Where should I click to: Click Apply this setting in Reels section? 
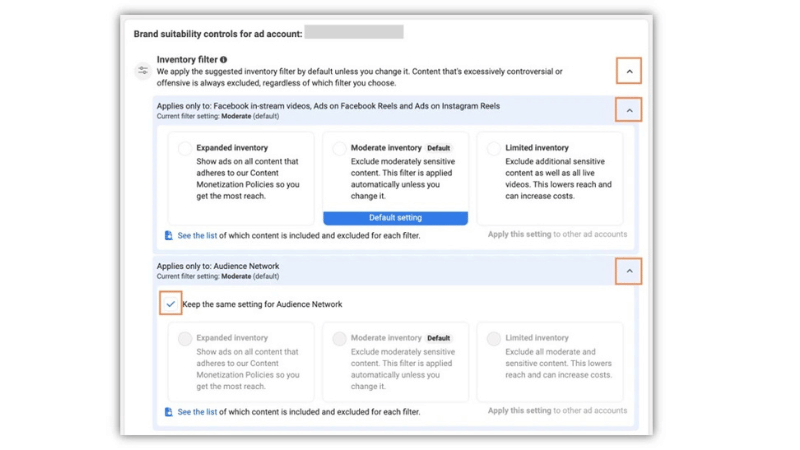(x=519, y=235)
